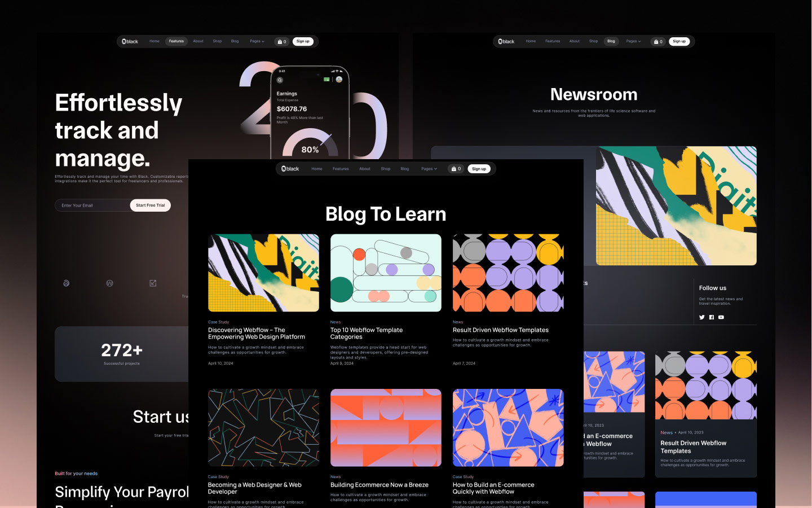Click the square arrow brand icon
812x508 pixels.
point(153,283)
